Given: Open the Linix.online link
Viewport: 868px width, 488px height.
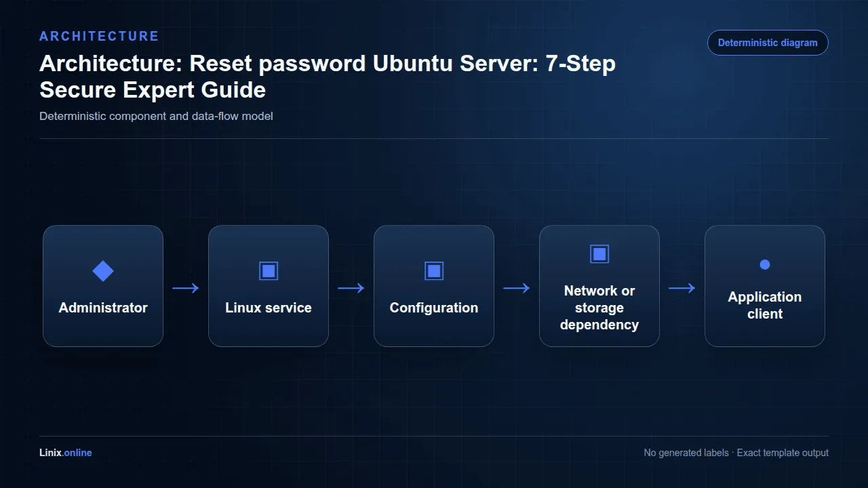Looking at the screenshot, I should coord(66,453).
